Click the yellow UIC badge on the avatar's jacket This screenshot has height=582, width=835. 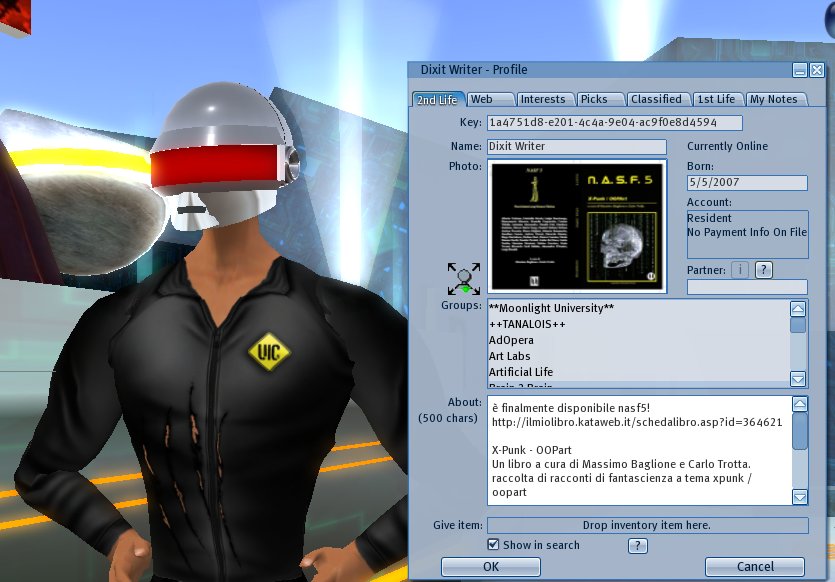(269, 352)
